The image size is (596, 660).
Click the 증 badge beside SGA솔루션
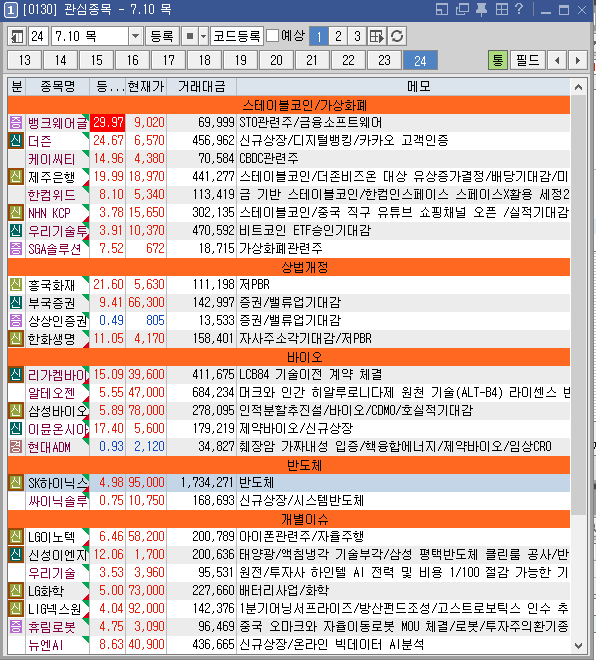(16, 249)
